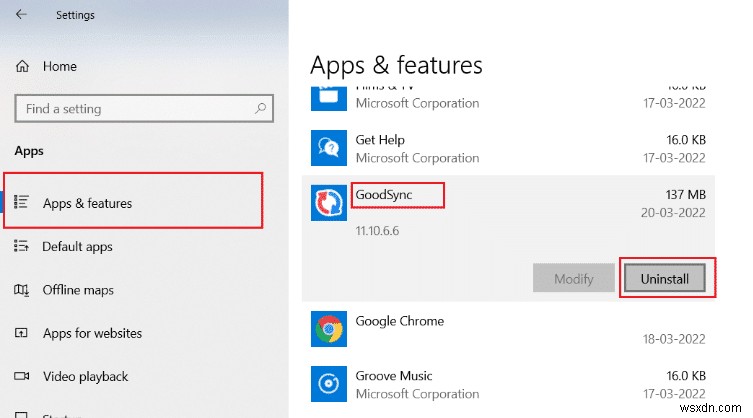The image size is (753, 418).
Task: Select the Groove Music app entry
Action: [508, 384]
